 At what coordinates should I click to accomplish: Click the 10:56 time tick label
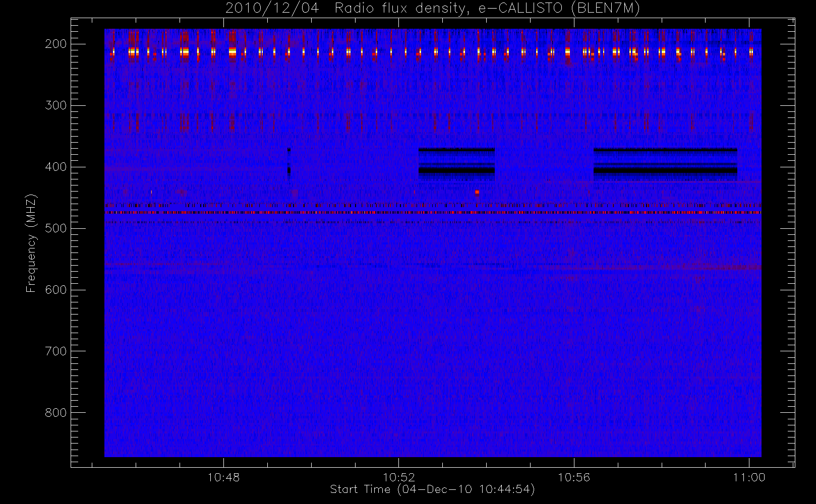(574, 477)
